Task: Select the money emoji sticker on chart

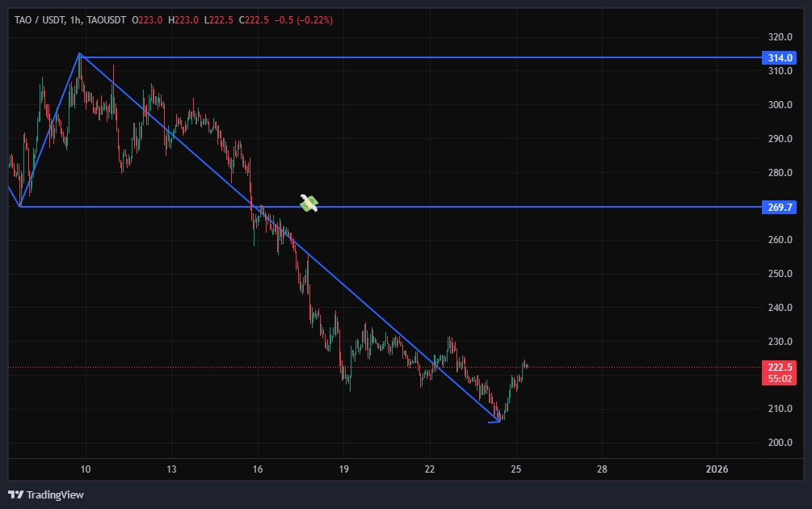Action: pyautogui.click(x=309, y=204)
